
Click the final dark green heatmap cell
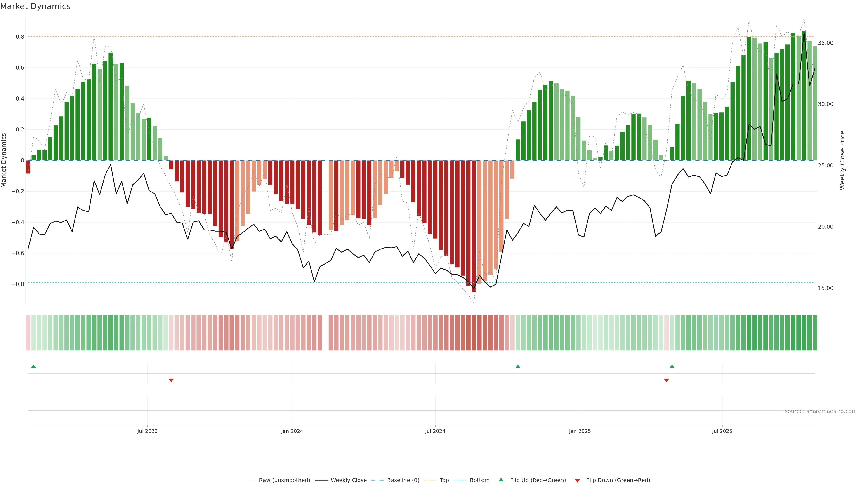pos(815,333)
